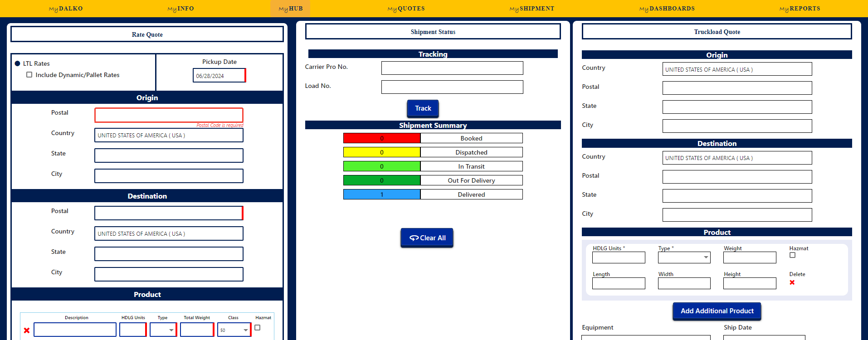The width and height of the screenshot is (868, 340).
Task: Click the Load No. input field
Action: (452, 87)
